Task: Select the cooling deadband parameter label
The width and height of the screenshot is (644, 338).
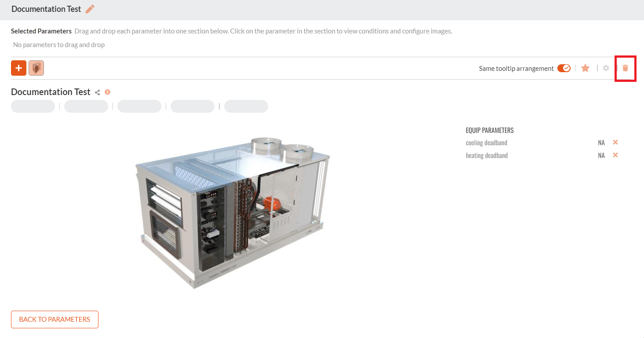Action: (x=486, y=143)
